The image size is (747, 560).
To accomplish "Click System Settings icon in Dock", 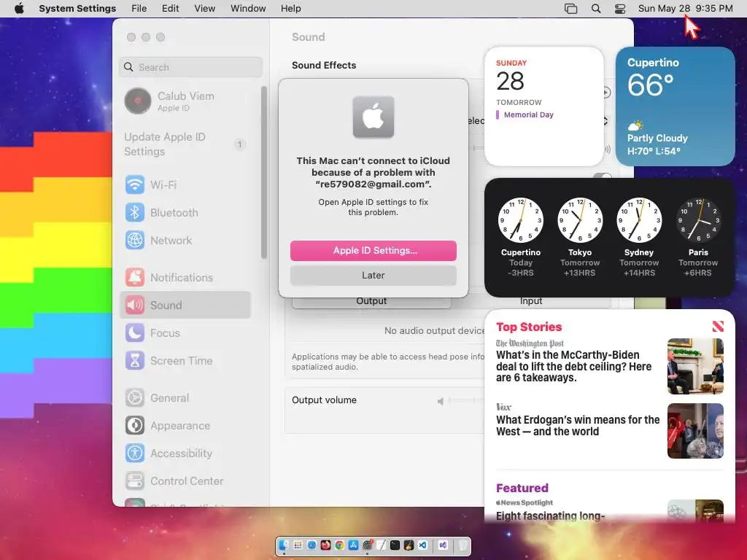I will point(368,545).
